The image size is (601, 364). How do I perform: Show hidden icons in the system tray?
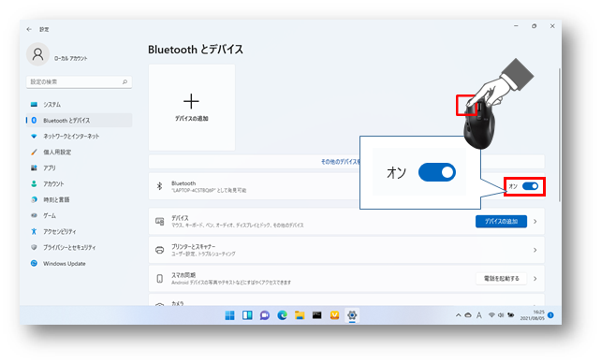coord(458,315)
